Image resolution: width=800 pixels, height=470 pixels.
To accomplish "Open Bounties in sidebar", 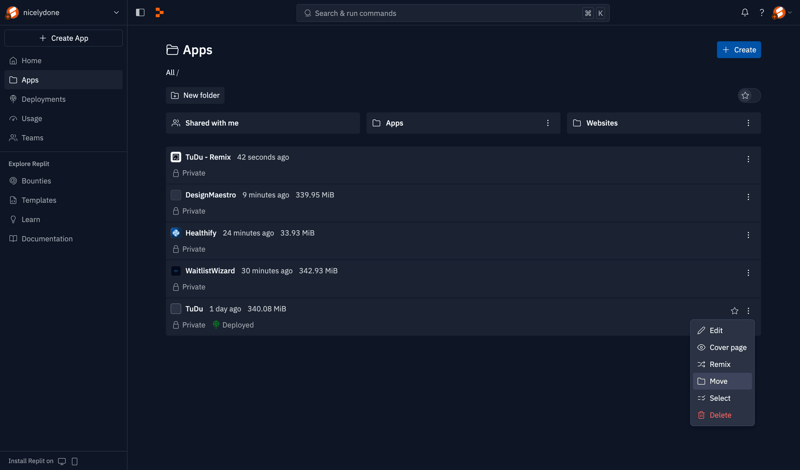I will 63,181.
